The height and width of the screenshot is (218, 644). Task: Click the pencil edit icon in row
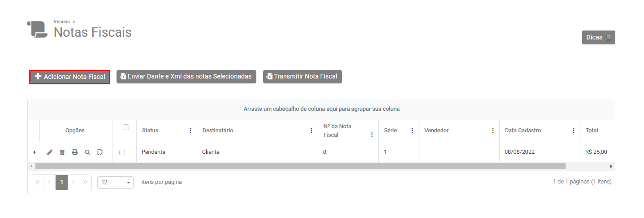49,153
